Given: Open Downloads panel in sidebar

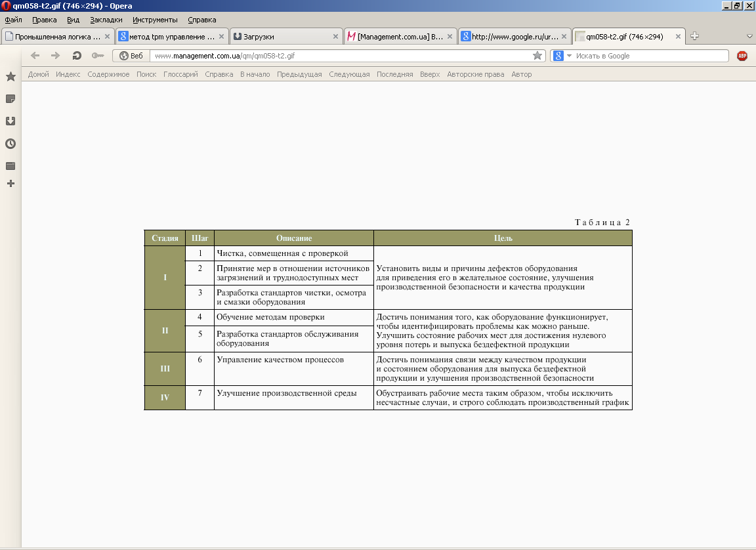Looking at the screenshot, I should tap(10, 121).
